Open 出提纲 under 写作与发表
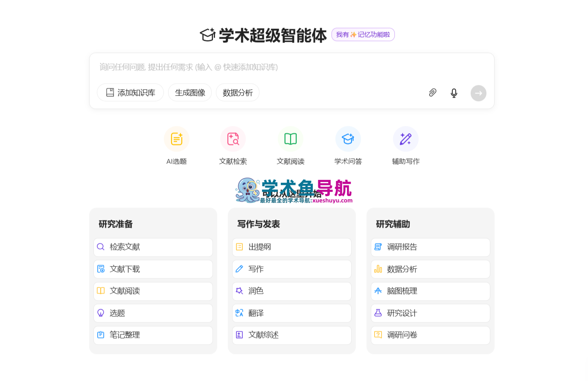The height and width of the screenshot is (381, 588). coord(291,247)
